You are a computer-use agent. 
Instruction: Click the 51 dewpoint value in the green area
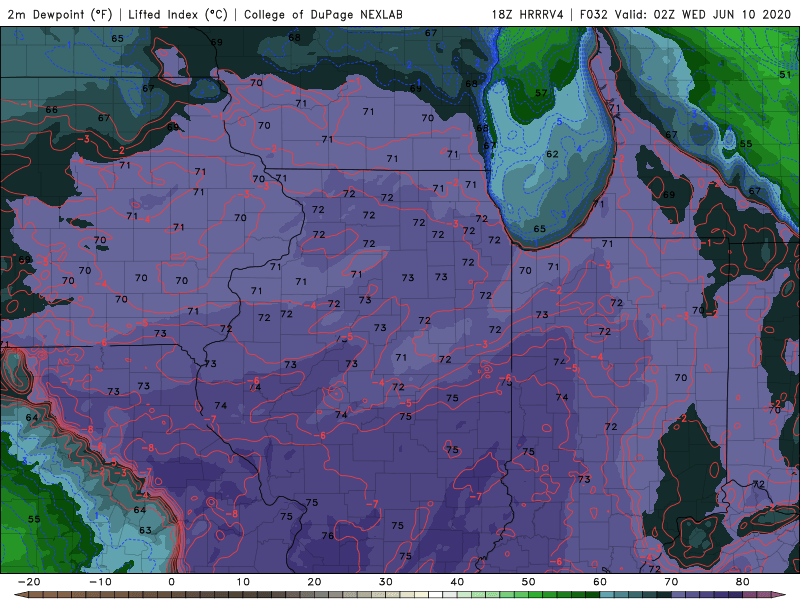tap(785, 75)
